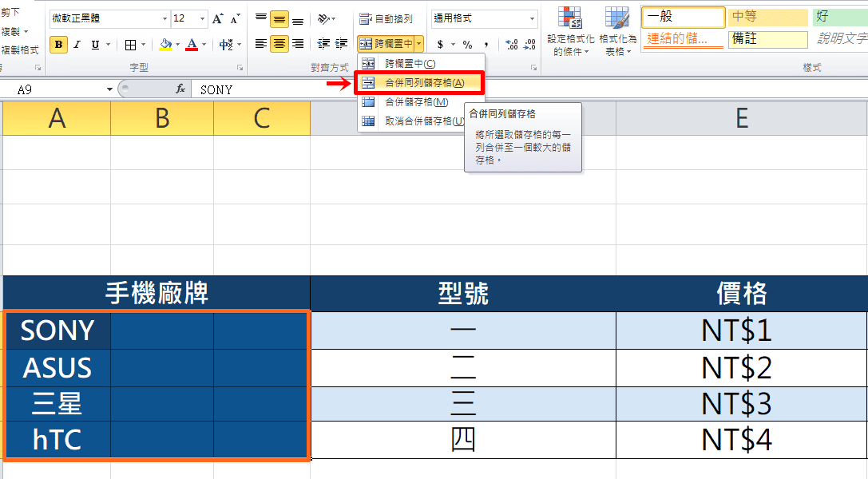Select column A header

[x=57, y=118]
